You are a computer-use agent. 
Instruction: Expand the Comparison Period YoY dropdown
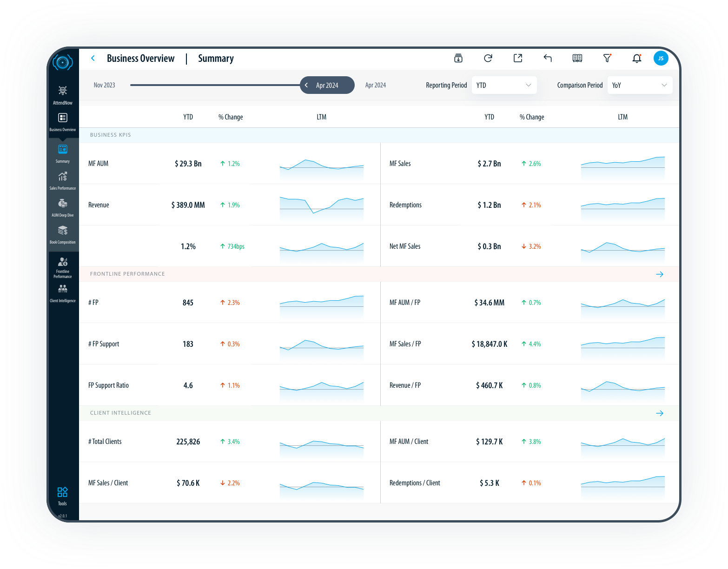(x=639, y=85)
